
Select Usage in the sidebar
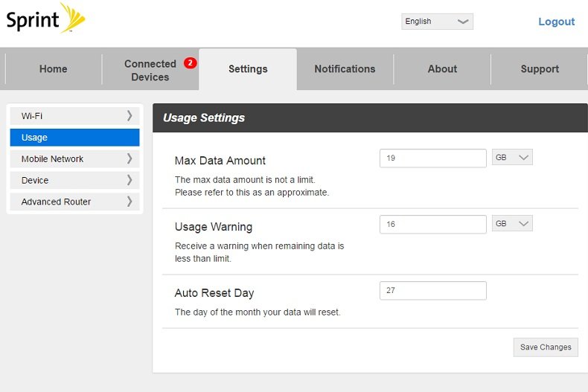click(x=74, y=137)
